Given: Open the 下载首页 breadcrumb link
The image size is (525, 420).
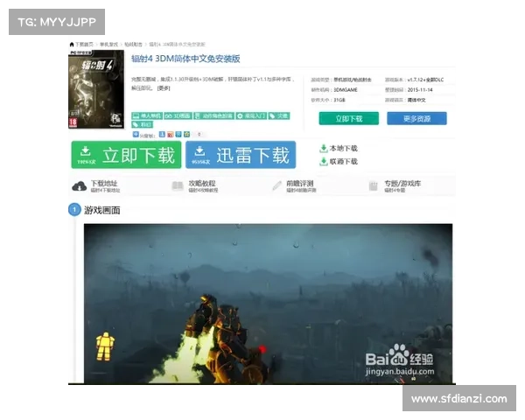Looking at the screenshot, I should point(84,45).
